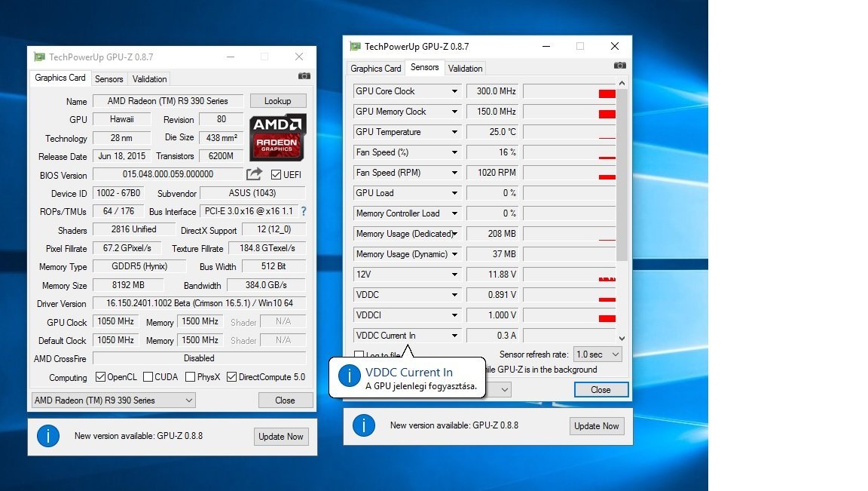Click Update Now in left window
The image size is (868, 491).
[280, 436]
